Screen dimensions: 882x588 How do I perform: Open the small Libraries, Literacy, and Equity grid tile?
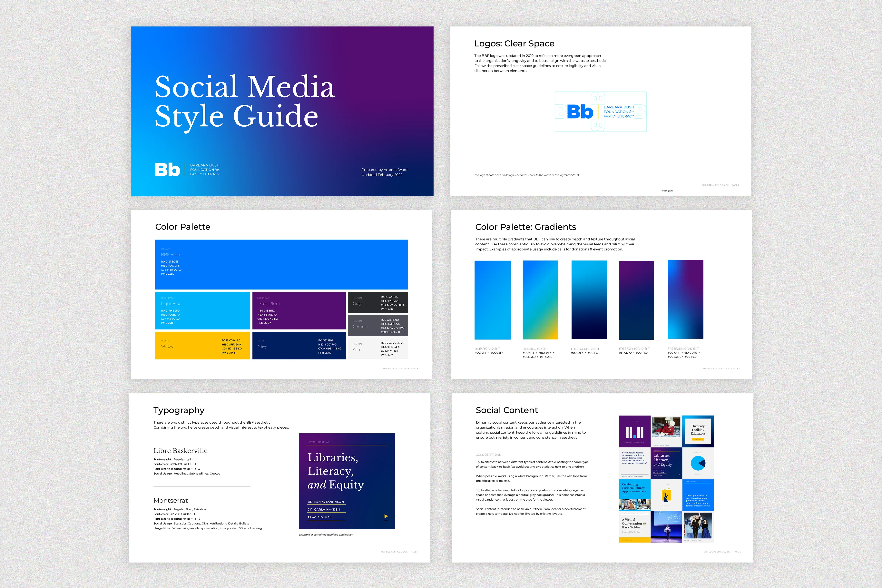click(x=666, y=463)
